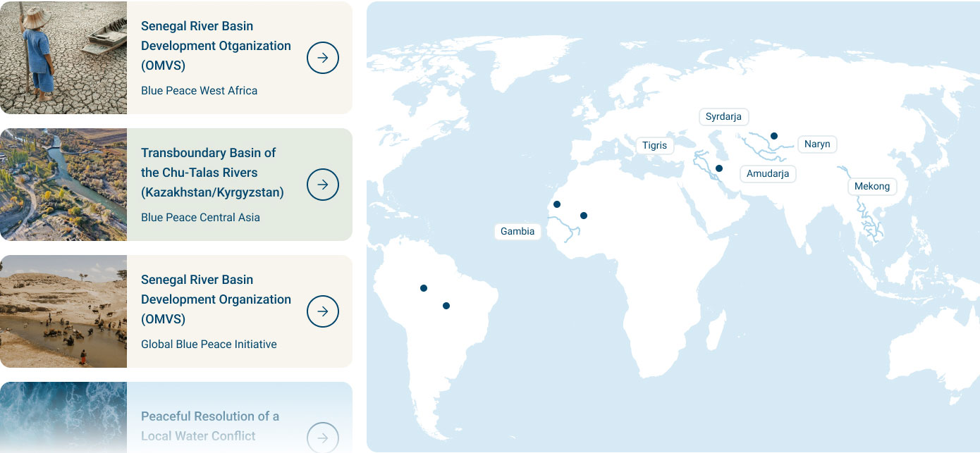Screen dimensions: 980x453
Task: Select map dot near Naryn river
Action: point(774,136)
